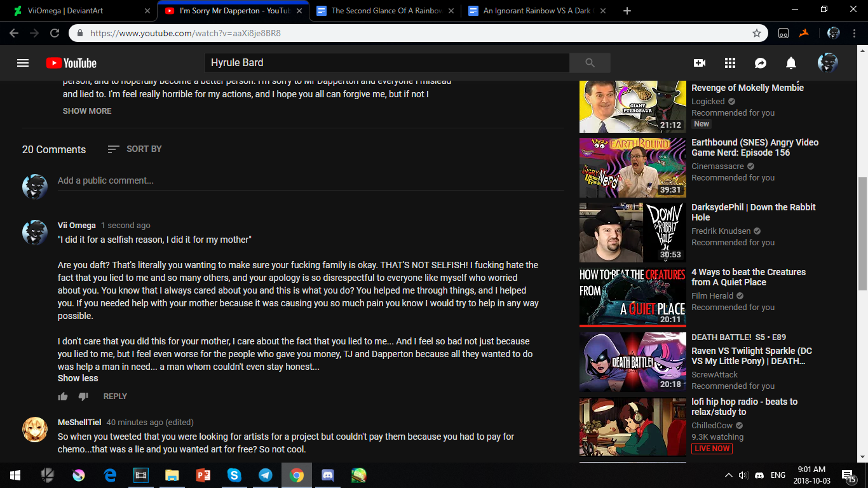
Task: Open the Vii Omega commenter channel name
Action: [x=77, y=225]
